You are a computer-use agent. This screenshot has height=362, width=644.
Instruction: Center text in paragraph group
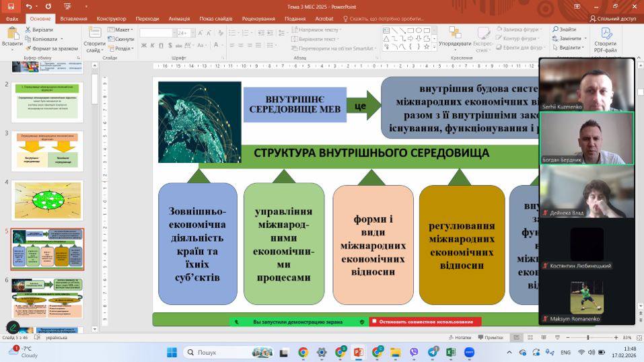pyautogui.click(x=241, y=45)
